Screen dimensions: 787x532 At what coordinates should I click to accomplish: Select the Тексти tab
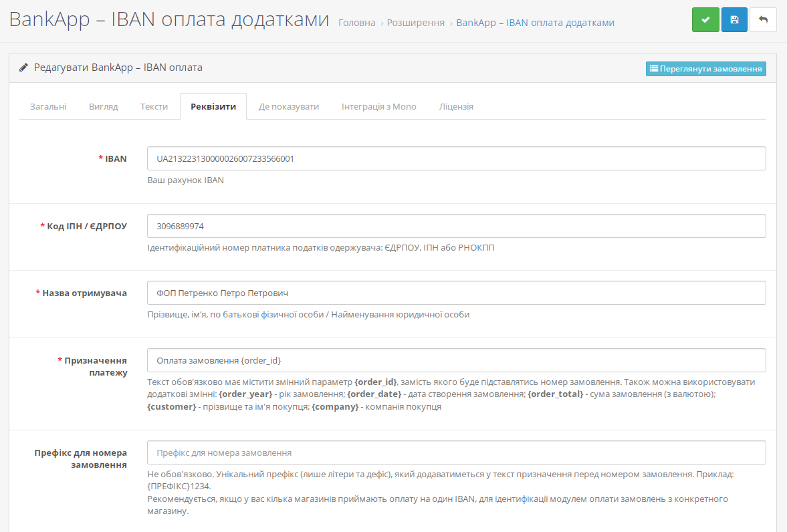pyautogui.click(x=154, y=106)
